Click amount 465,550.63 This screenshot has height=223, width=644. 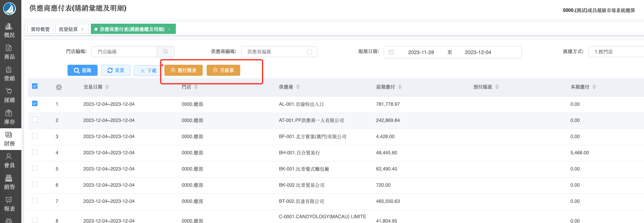click(x=388, y=201)
